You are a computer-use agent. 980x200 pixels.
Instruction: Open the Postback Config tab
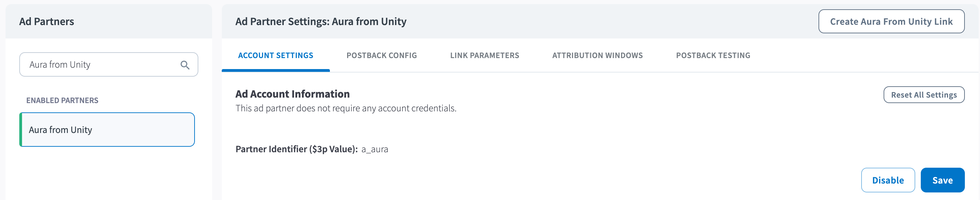point(381,55)
